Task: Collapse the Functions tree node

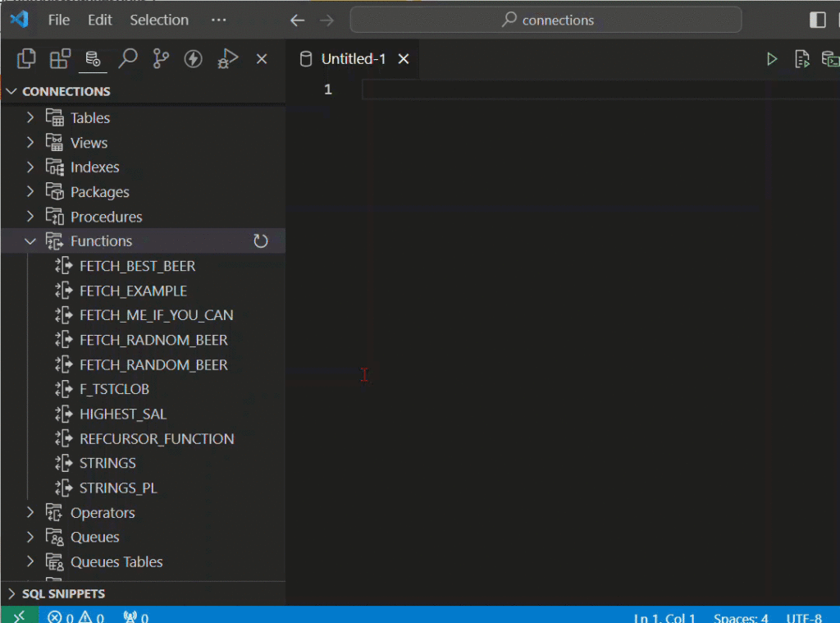Action: click(30, 240)
